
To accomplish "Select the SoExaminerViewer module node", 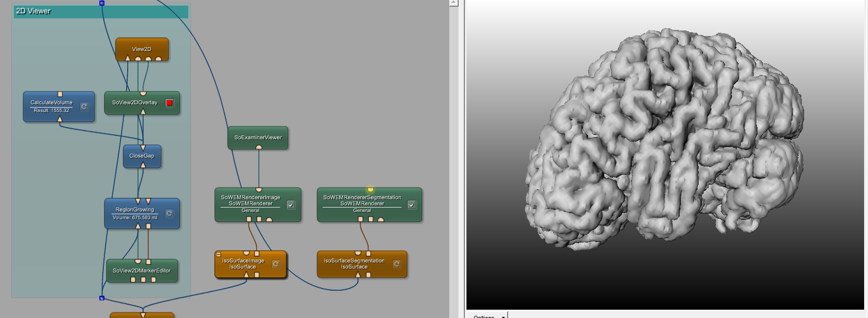I will point(258,137).
